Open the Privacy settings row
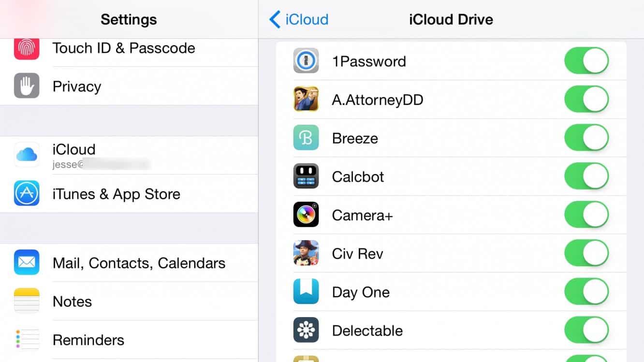The image size is (644, 362). [x=129, y=86]
